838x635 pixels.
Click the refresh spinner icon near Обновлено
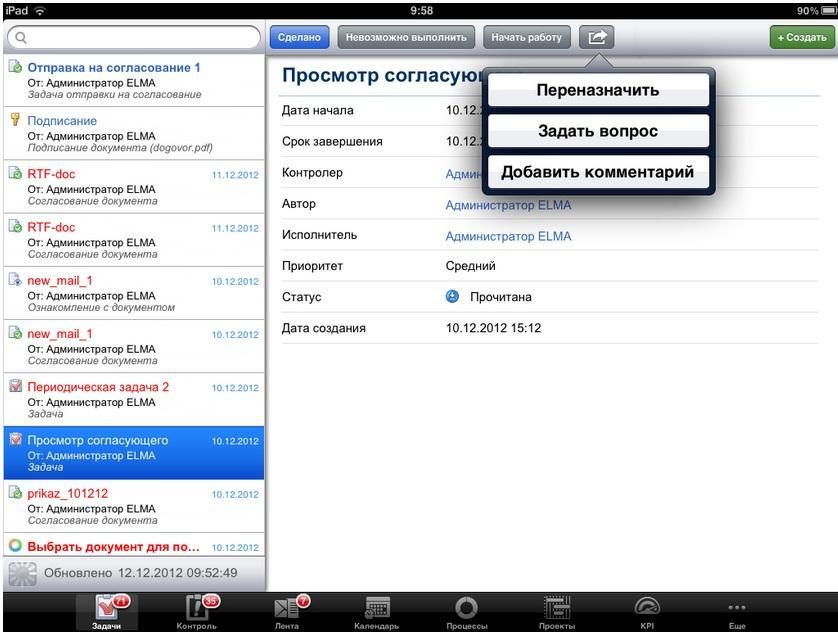22,573
